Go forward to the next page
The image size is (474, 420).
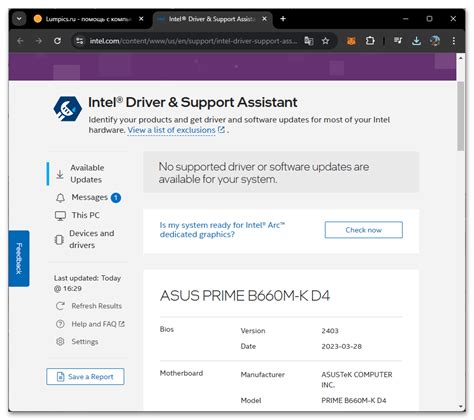39,41
